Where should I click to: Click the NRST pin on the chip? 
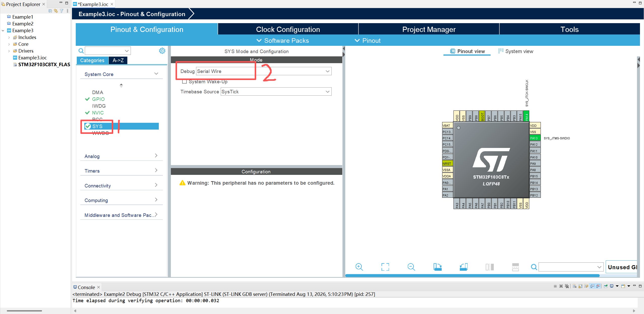click(447, 164)
